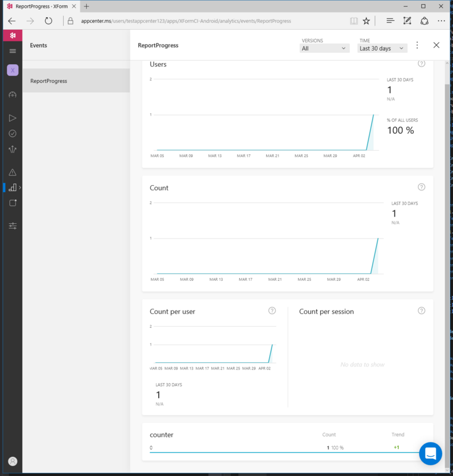The height and width of the screenshot is (476, 453).
Task: Click the Count column header
Action: tap(329, 435)
